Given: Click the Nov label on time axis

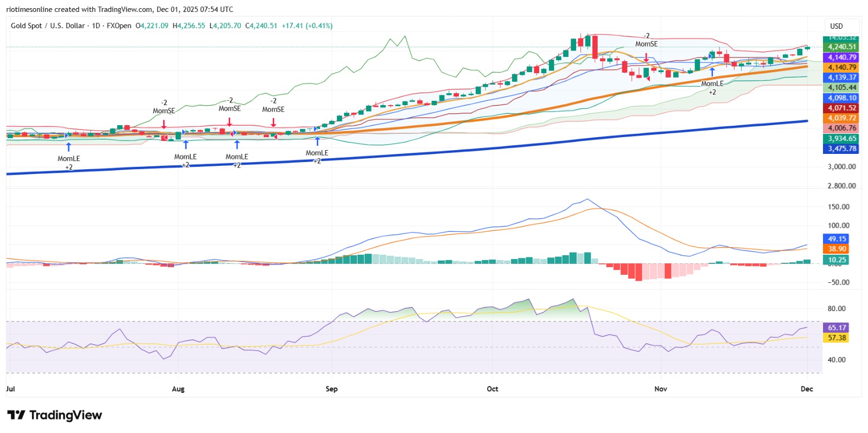Looking at the screenshot, I should click(661, 389).
